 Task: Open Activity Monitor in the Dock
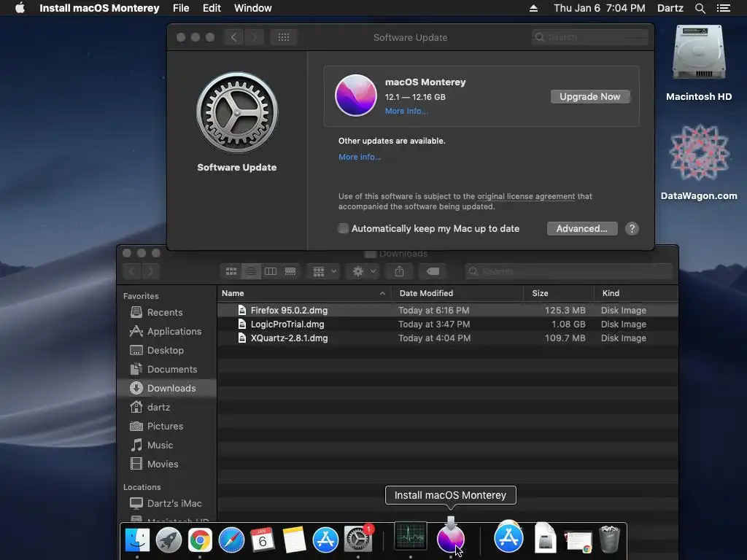pyautogui.click(x=411, y=537)
